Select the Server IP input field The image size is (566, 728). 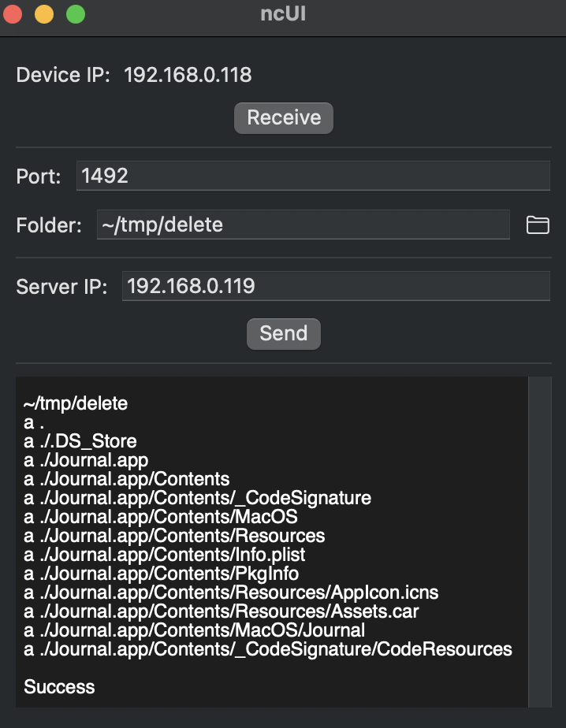coord(336,286)
